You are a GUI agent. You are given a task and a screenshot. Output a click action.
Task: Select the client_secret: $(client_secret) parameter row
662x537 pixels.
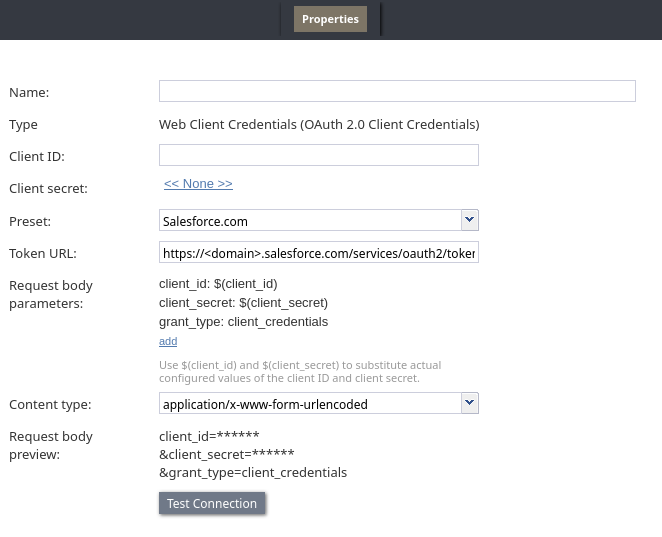tap(243, 303)
